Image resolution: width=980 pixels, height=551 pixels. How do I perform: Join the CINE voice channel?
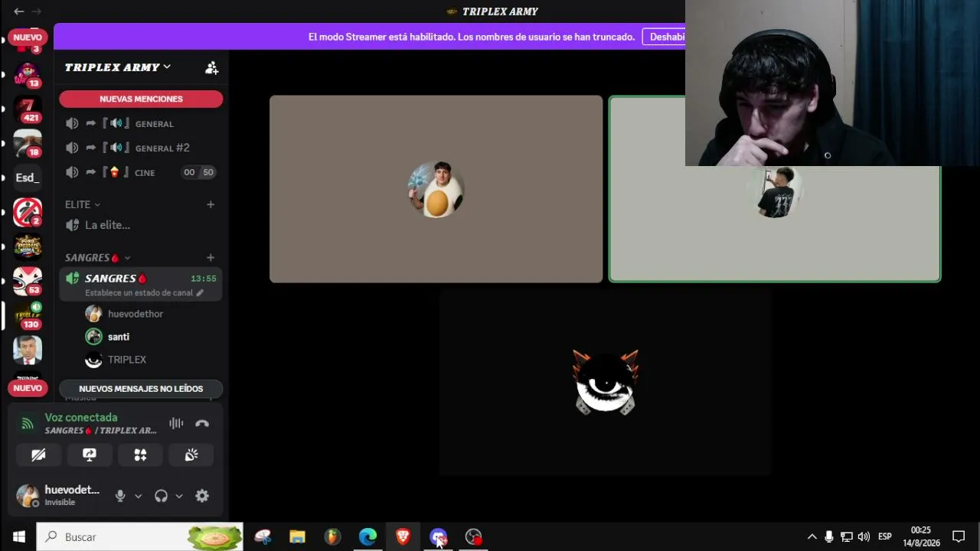141,172
